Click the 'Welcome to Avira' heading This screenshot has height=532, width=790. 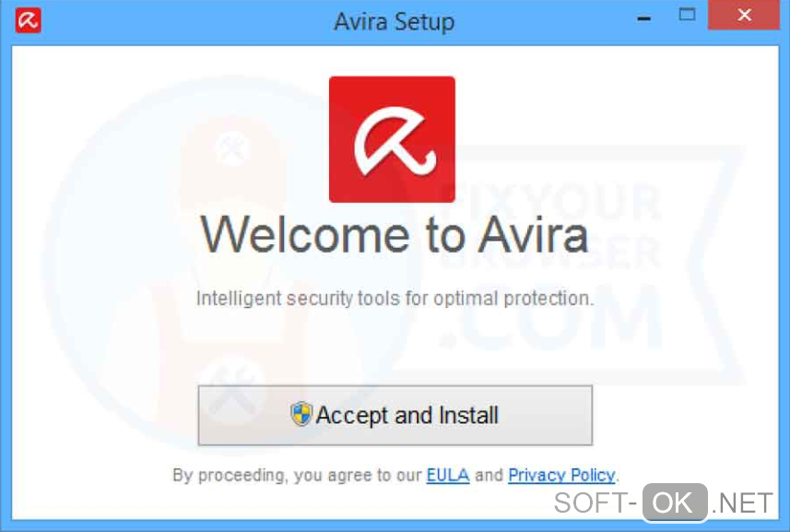click(395, 235)
